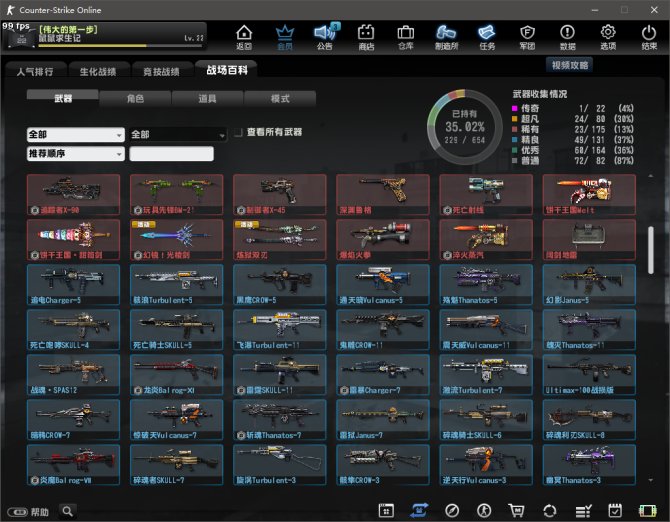Toggle the 帮助 help switch
Screen dimensions: 670x522
point(18,512)
